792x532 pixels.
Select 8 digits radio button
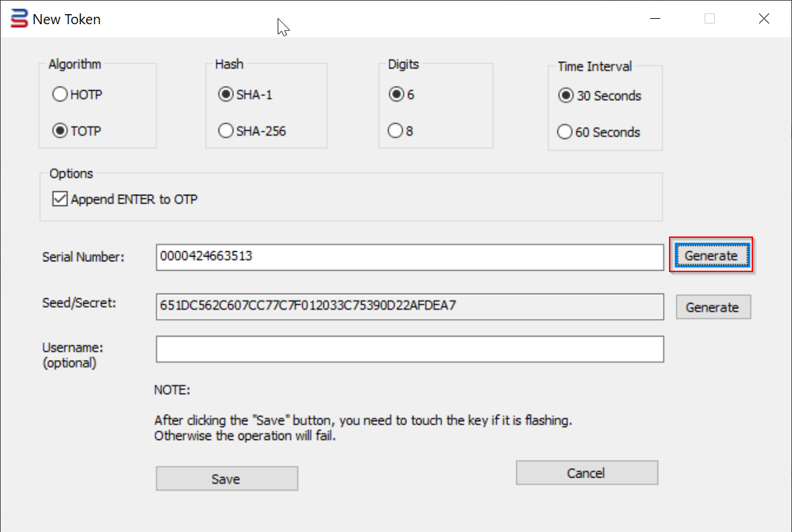397,131
